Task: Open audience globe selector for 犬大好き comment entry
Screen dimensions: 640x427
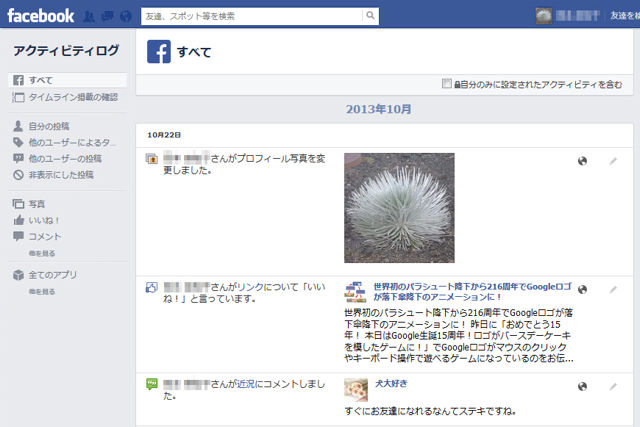Action: (x=582, y=386)
